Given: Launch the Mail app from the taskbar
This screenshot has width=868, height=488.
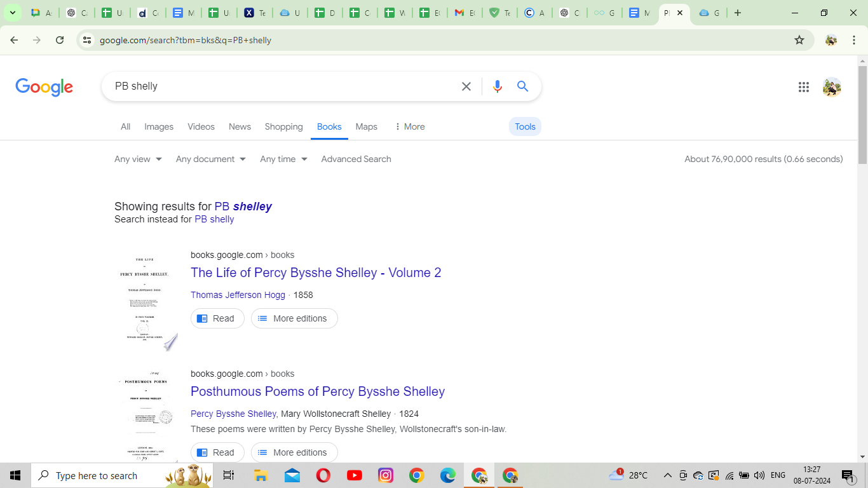Looking at the screenshot, I should click(x=292, y=475).
